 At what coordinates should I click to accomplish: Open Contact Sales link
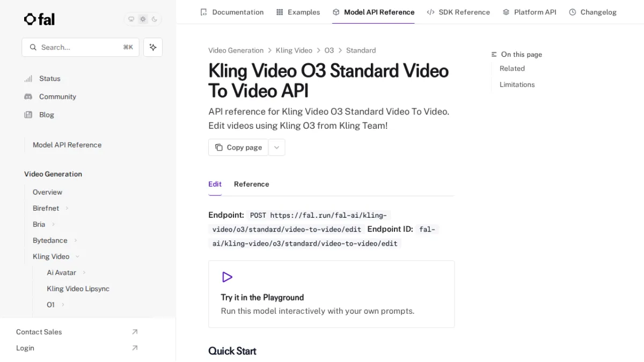[39, 332]
